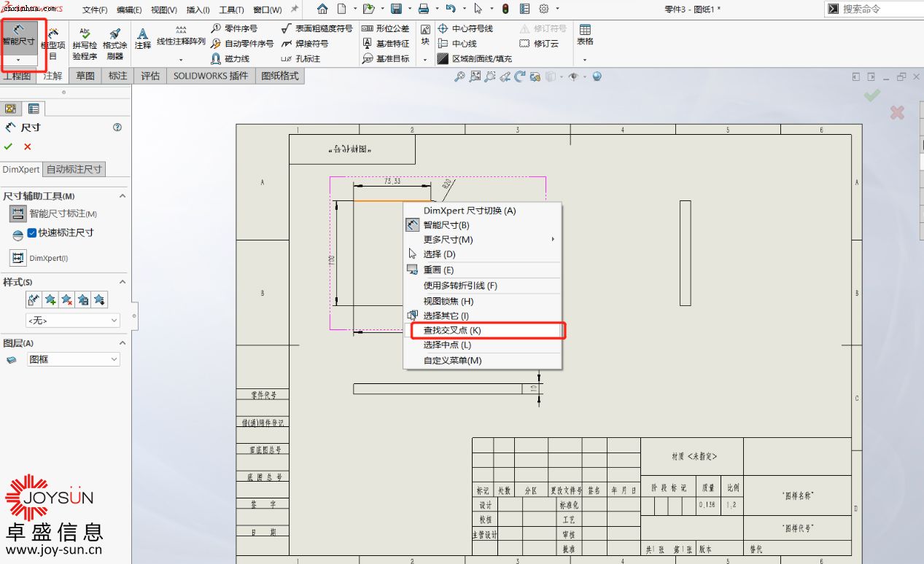Click the Home icon in the title bar

[322, 9]
